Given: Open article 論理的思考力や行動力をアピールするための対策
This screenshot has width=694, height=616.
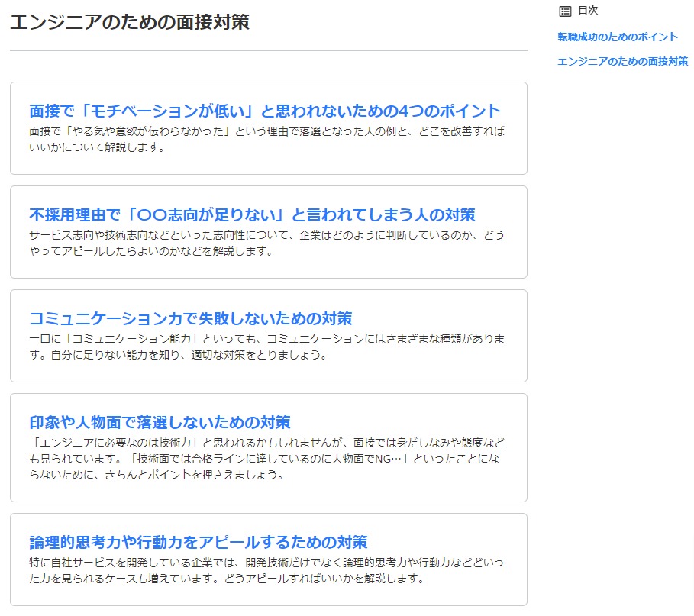Looking at the screenshot, I should (199, 542).
